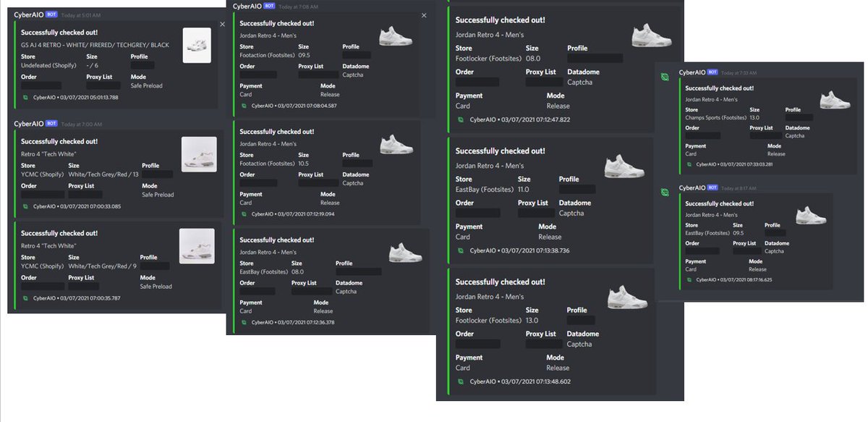Open CyberAIO username at 7:33 AM
Viewport: 868px width, 422px height.
coord(692,72)
